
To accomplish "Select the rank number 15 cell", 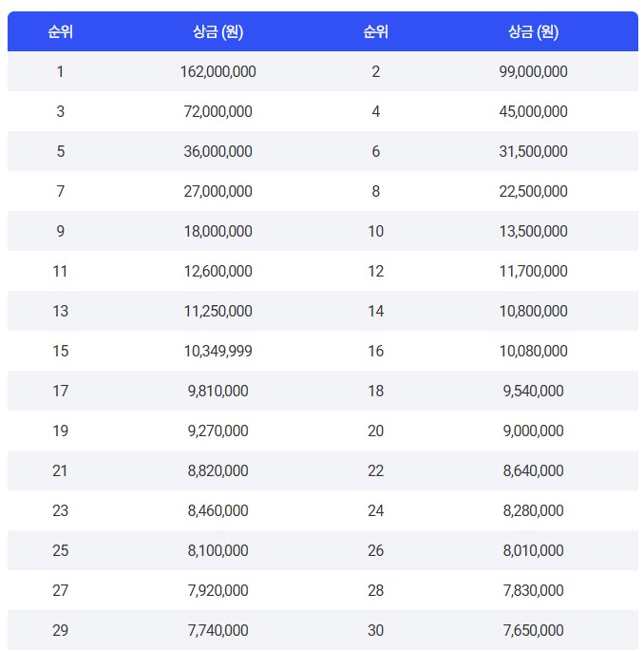I will (60, 351).
